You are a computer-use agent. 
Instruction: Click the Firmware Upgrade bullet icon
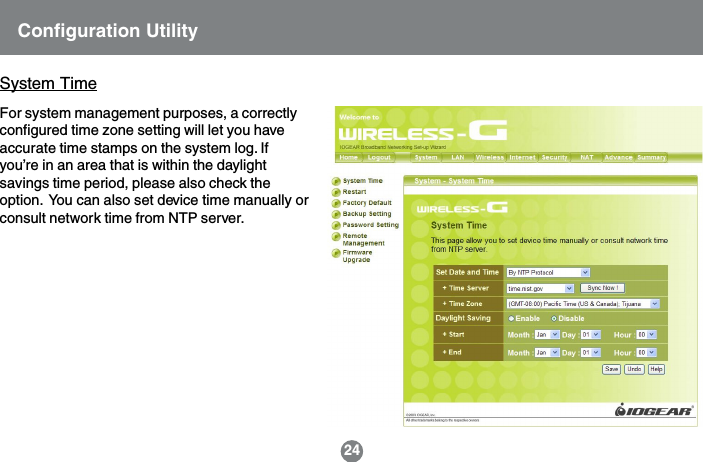(x=336, y=253)
